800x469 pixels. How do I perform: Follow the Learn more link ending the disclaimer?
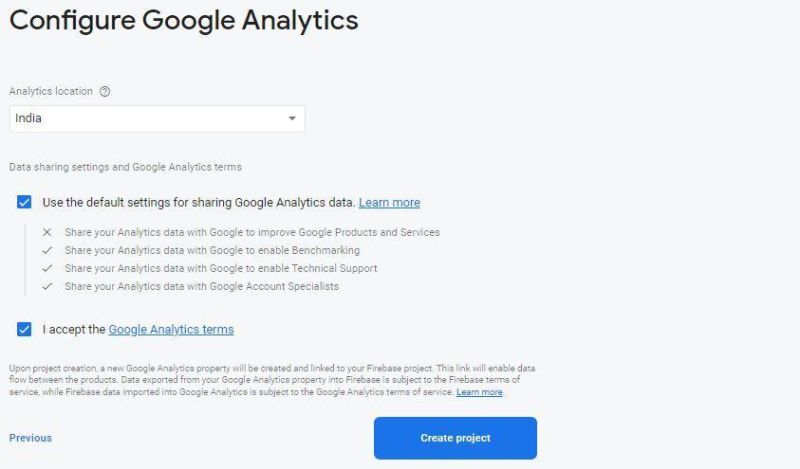[x=479, y=392]
